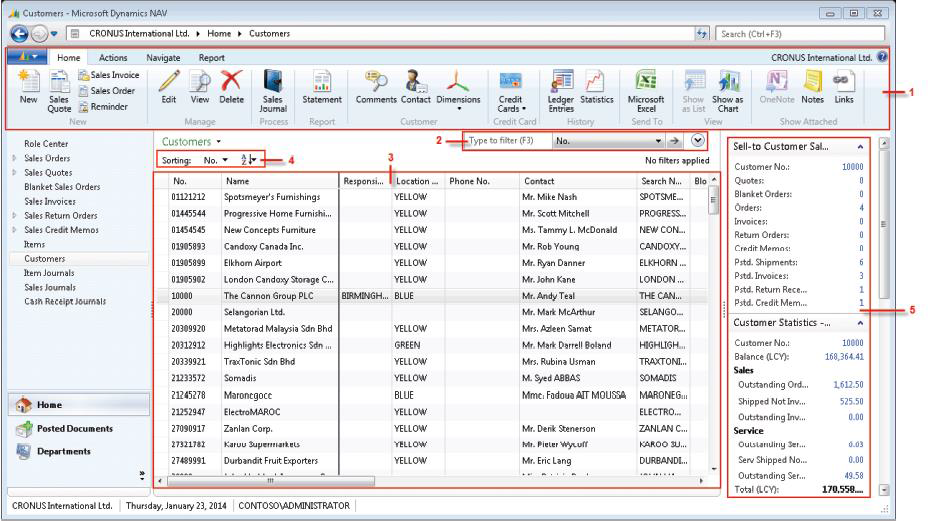This screenshot has height=521, width=929.
Task: Collapse Customer Statistics FactBox
Action: (860, 323)
